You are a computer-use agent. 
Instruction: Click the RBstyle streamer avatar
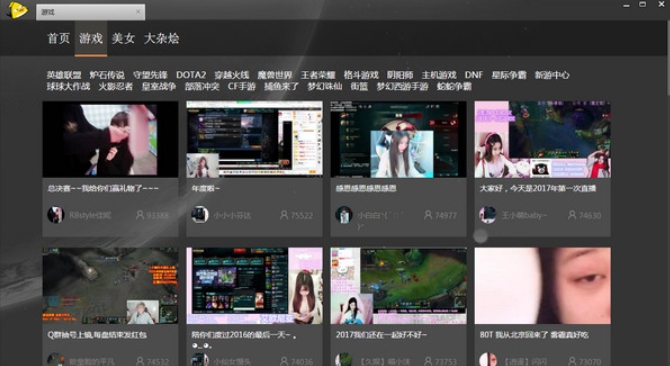click(x=56, y=215)
